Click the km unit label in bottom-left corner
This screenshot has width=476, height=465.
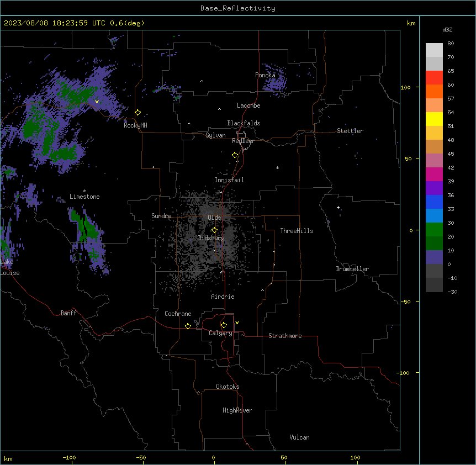8,458
